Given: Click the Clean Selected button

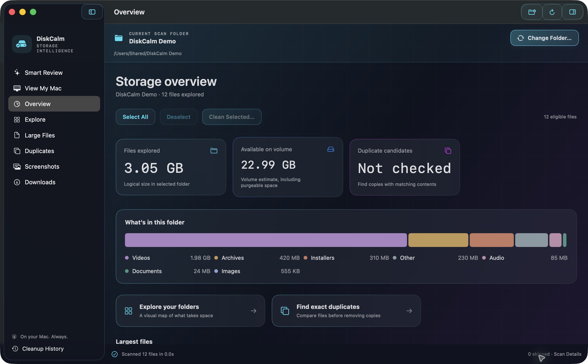Looking at the screenshot, I should click(232, 117).
